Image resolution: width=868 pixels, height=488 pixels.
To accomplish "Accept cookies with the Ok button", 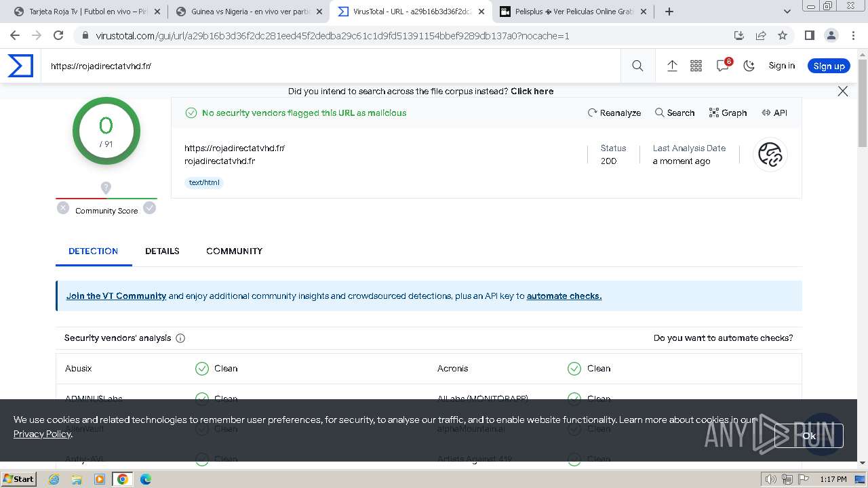I will (809, 436).
